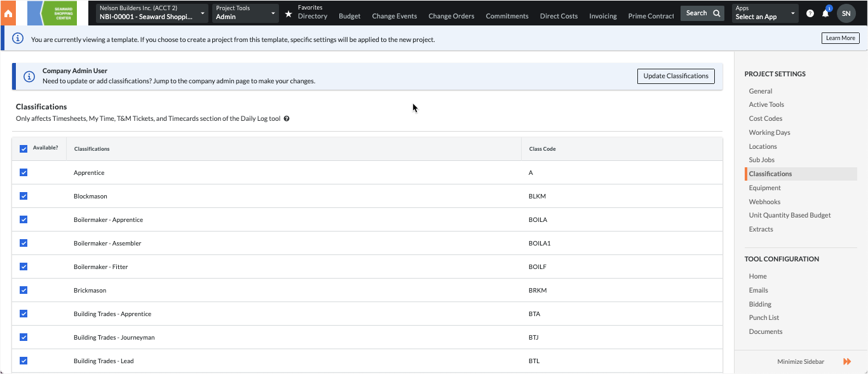Viewport: 868px width, 374px height.
Task: Open the Help question mark icon
Action: tap(810, 13)
